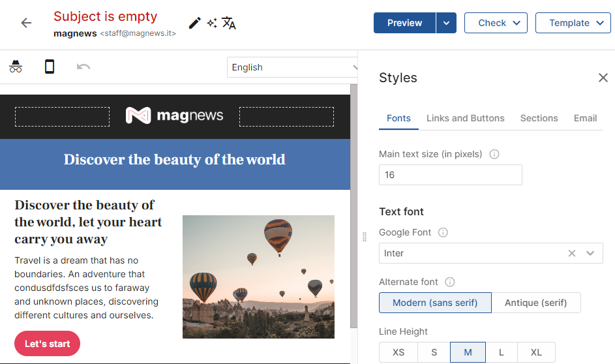Screen dimensions: 615x364
Task: Set line height to L
Action: click(x=502, y=352)
